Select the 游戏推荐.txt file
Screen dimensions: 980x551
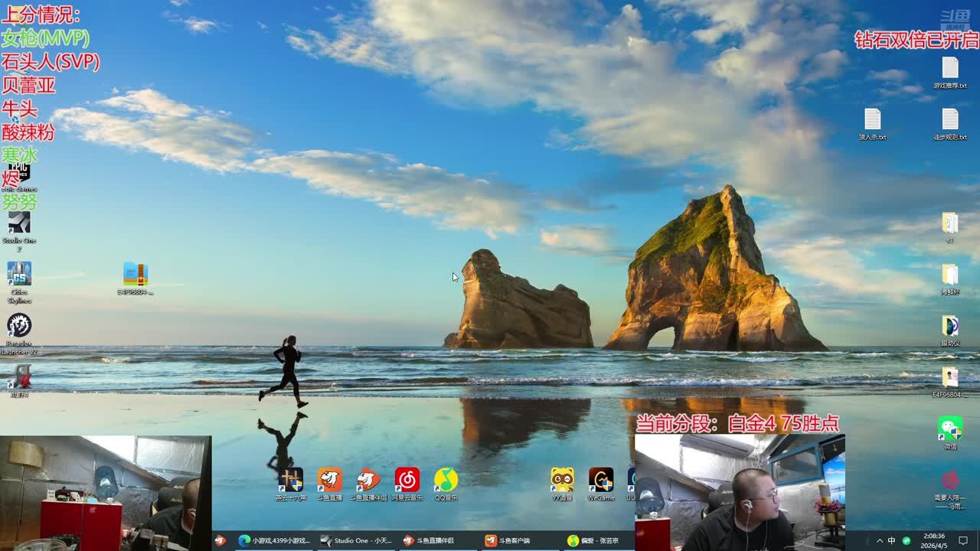(x=950, y=69)
